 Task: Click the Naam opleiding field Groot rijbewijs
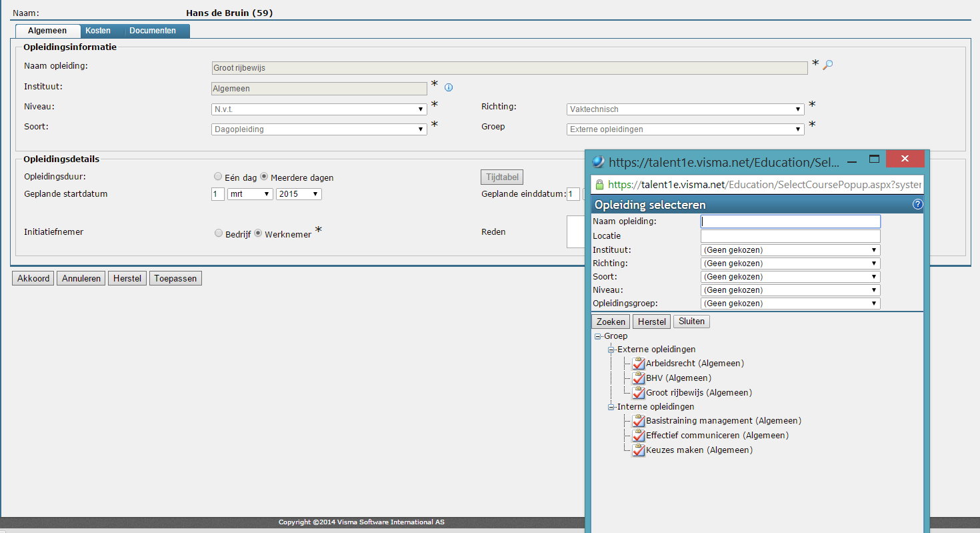tap(510, 68)
